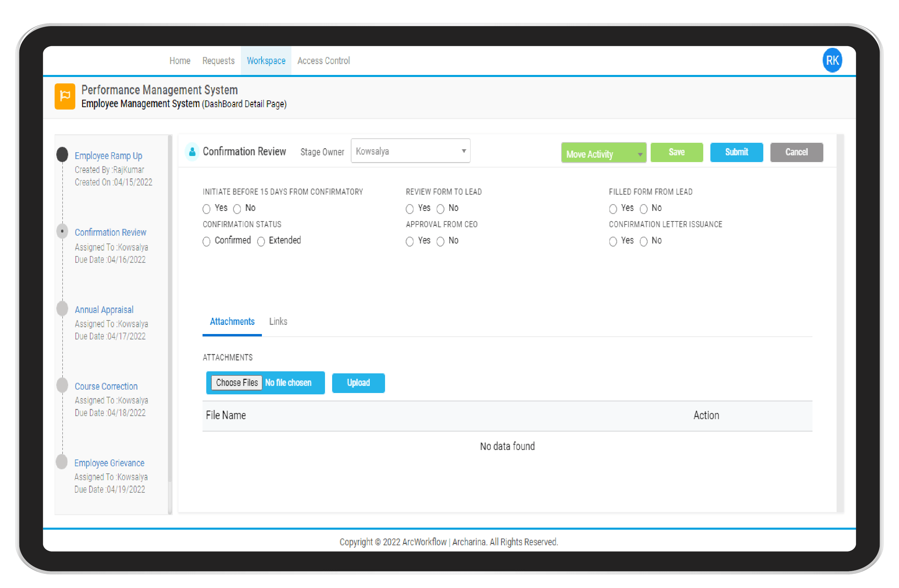Click the RK user avatar
Image resolution: width=899 pixels, height=588 pixels.
pos(832,60)
